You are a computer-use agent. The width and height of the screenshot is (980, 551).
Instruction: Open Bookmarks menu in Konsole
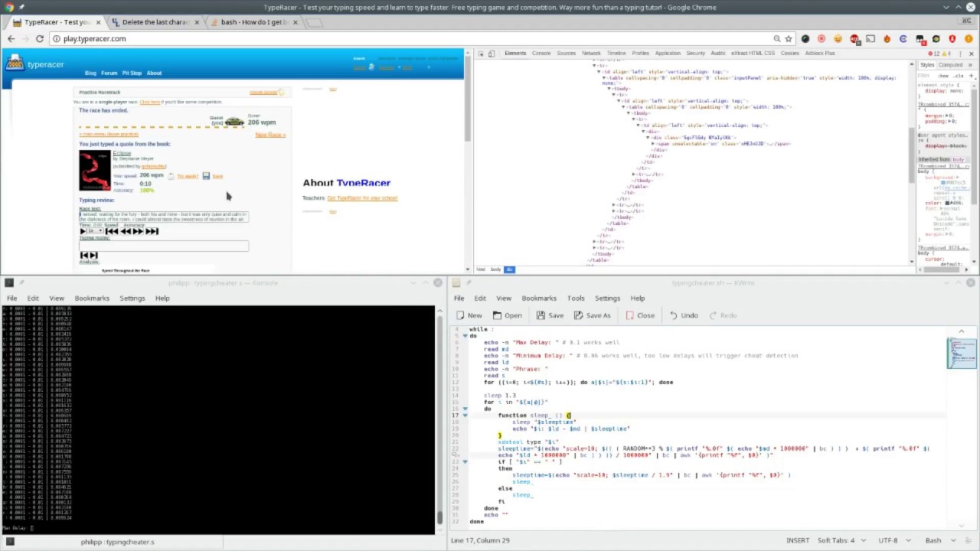tap(92, 298)
